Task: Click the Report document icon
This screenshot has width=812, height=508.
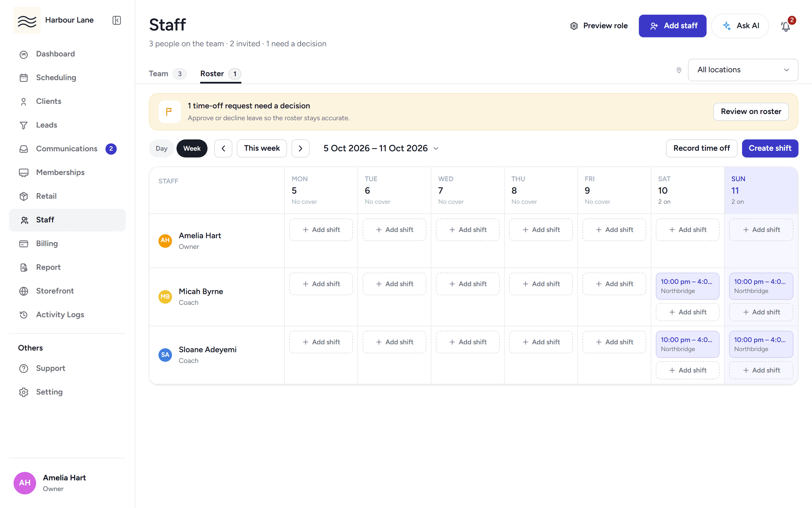Action: 23,268
